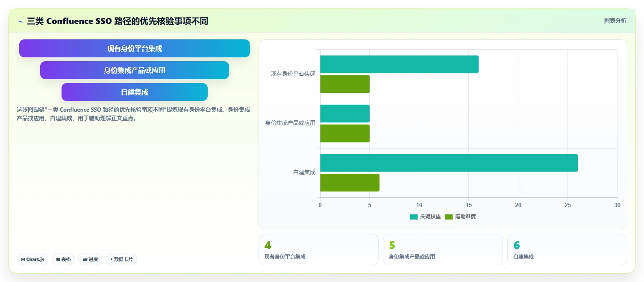The image size is (644, 282).
Task: Click the 图表分析 label in header
Action: (x=615, y=21)
